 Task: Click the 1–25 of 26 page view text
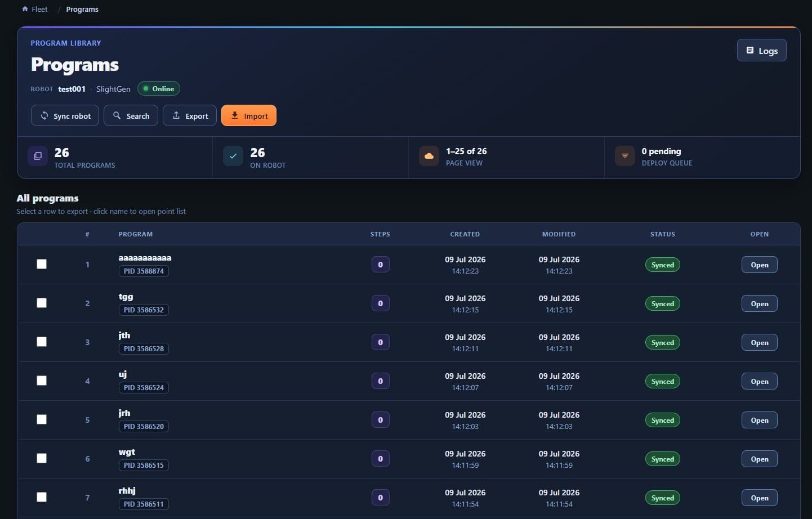[466, 151]
